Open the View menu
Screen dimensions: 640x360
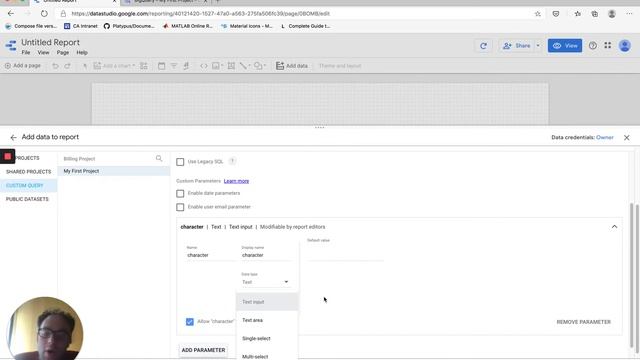click(43, 53)
